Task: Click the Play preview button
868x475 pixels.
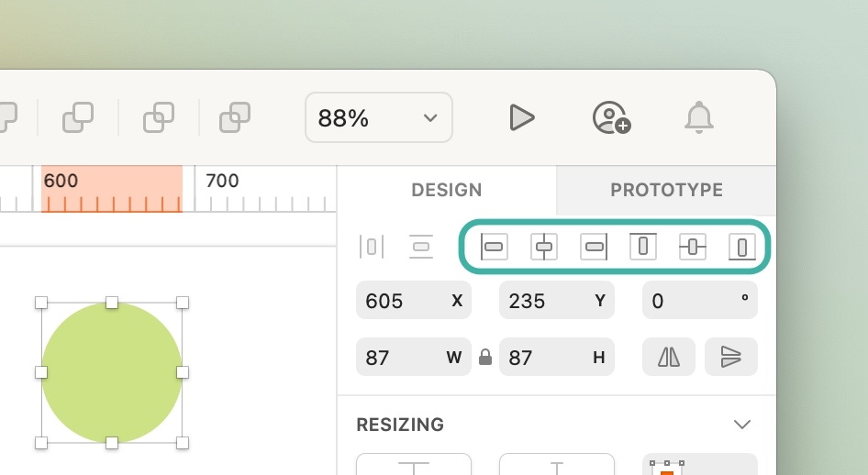Action: point(521,117)
